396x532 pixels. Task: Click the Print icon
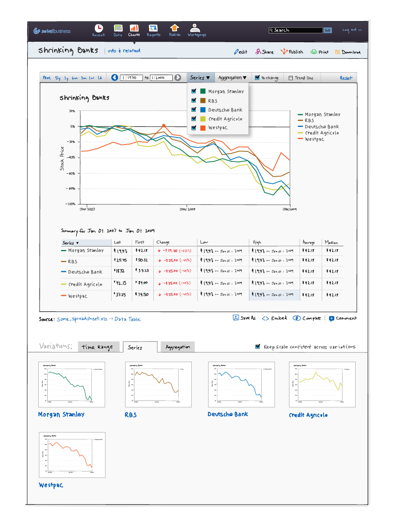(x=314, y=52)
